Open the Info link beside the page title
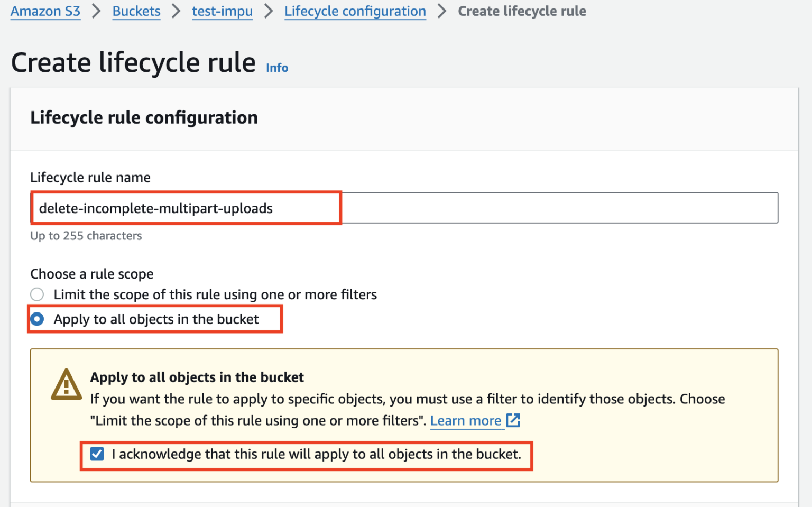The image size is (812, 507). (277, 68)
